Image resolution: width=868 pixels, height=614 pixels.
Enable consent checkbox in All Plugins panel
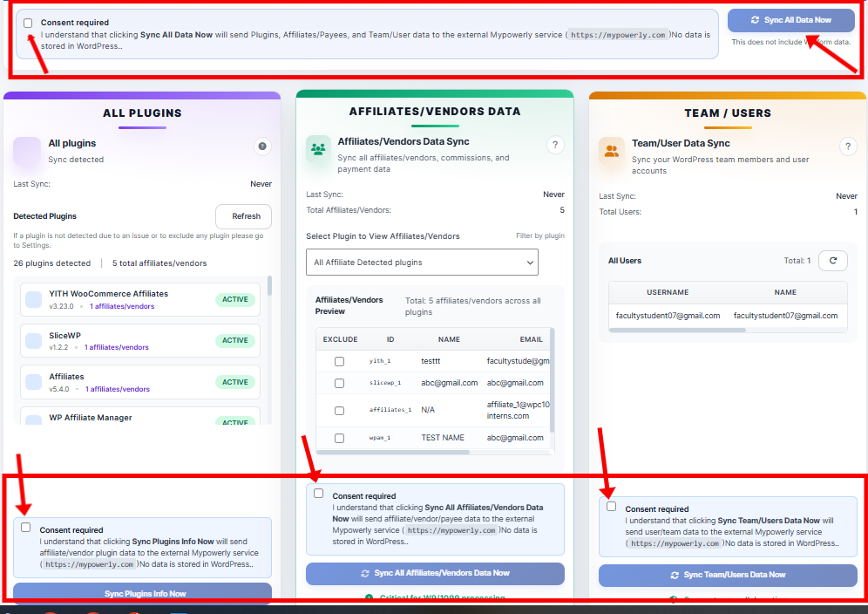pyautogui.click(x=25, y=527)
